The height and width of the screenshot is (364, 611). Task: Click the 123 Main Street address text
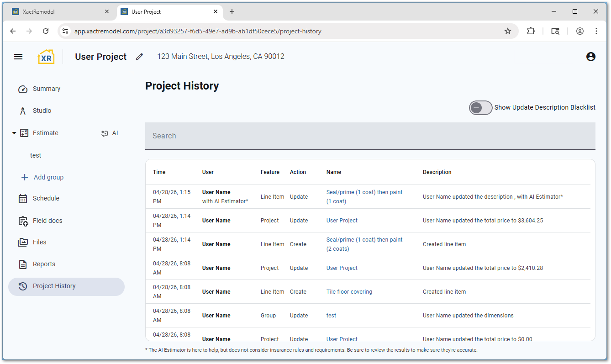(221, 57)
